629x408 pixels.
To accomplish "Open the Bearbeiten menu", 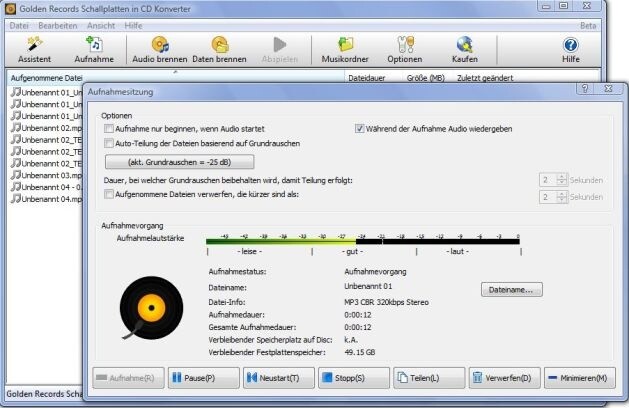I will 58,26.
